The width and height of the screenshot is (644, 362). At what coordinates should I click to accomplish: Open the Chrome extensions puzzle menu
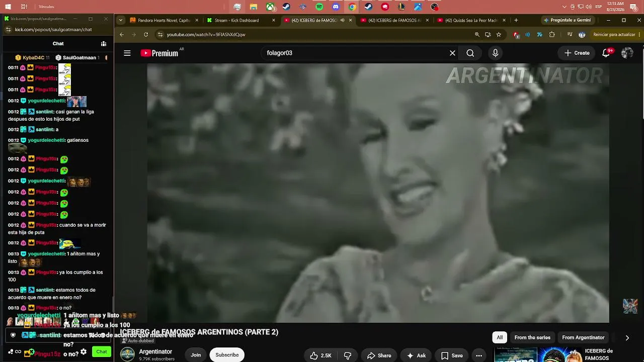click(x=552, y=34)
